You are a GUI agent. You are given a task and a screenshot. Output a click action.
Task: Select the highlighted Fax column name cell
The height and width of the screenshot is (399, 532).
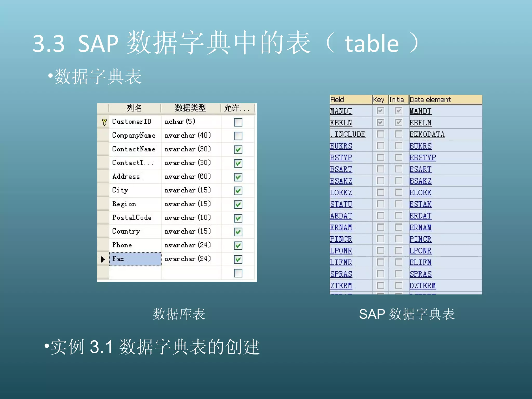[135, 259]
